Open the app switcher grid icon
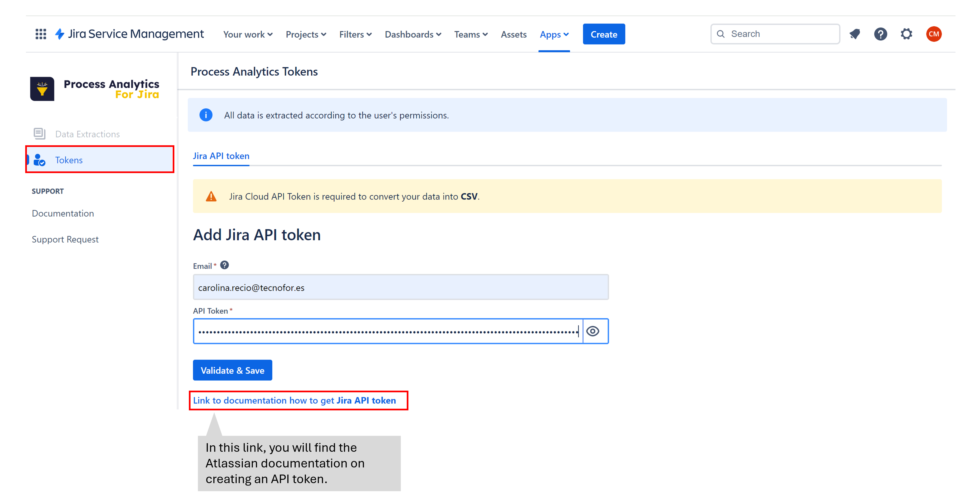The height and width of the screenshot is (500, 980). [x=41, y=34]
